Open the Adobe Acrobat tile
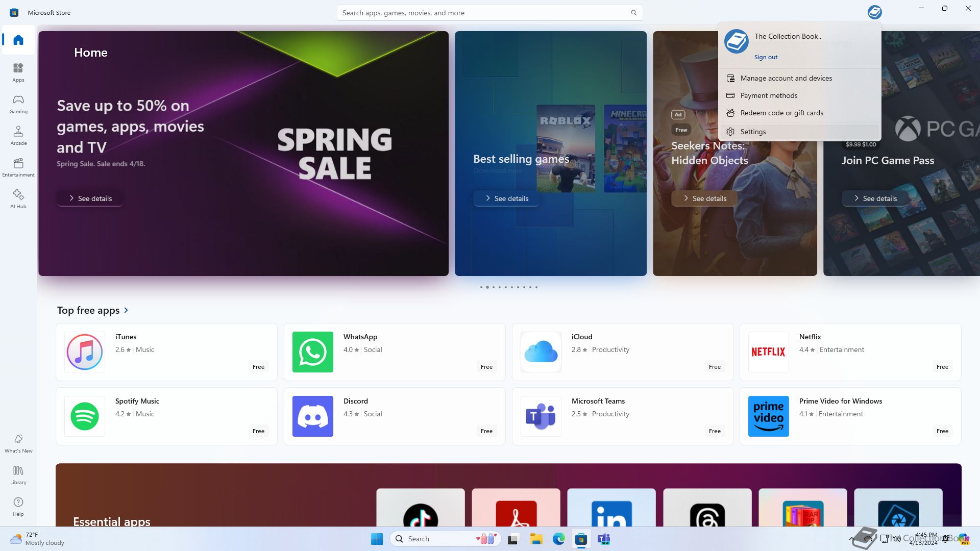This screenshot has width=980, height=551. click(x=516, y=508)
